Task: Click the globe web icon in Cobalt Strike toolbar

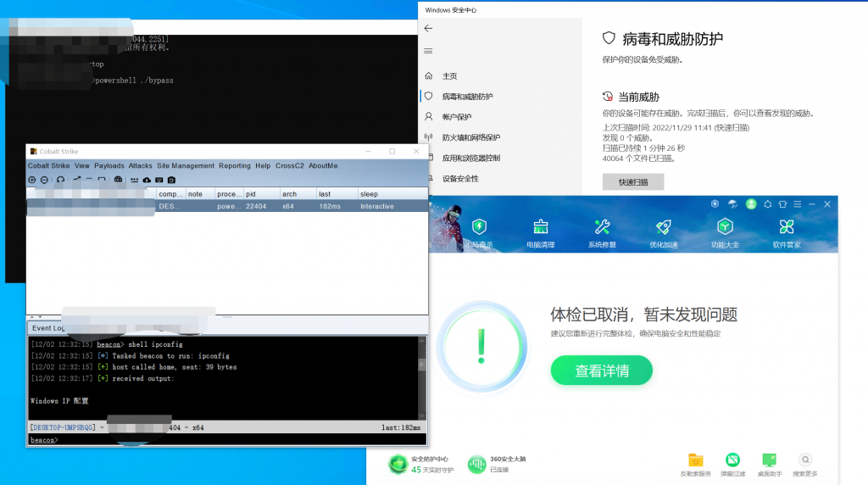Action: click(118, 180)
